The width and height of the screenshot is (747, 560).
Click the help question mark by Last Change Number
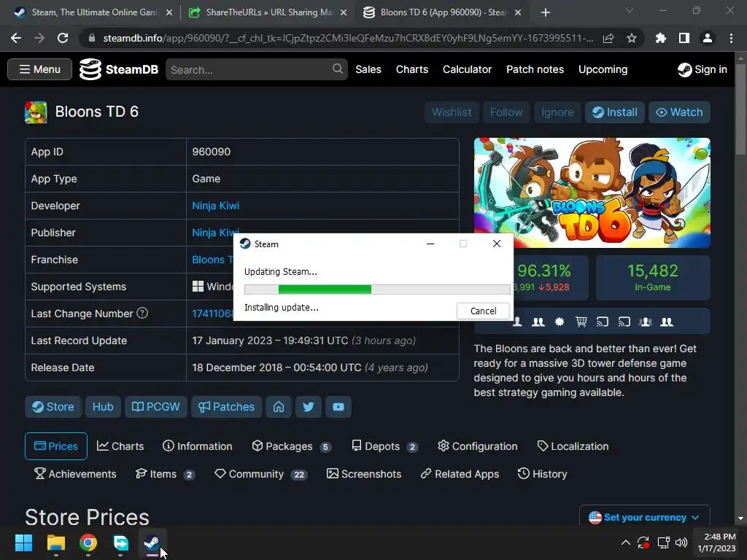coord(142,313)
